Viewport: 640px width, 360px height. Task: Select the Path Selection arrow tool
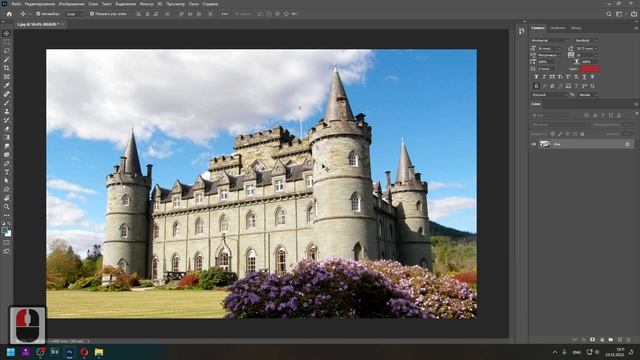click(x=7, y=180)
